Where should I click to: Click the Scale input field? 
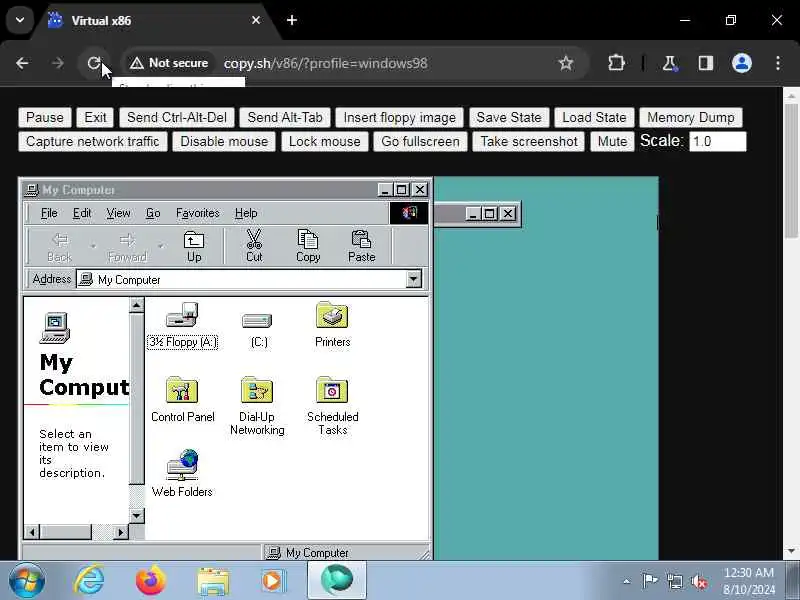pos(718,141)
